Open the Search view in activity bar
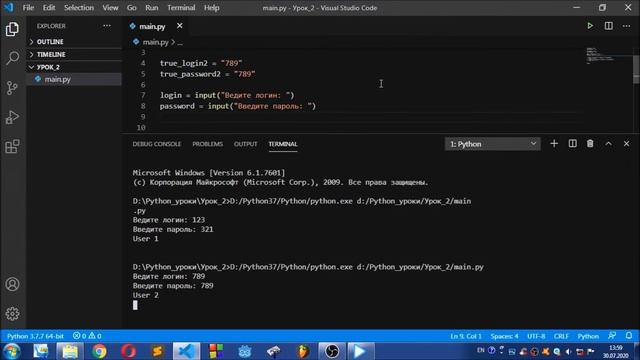Image resolution: width=640 pixels, height=360 pixels. coord(12,58)
